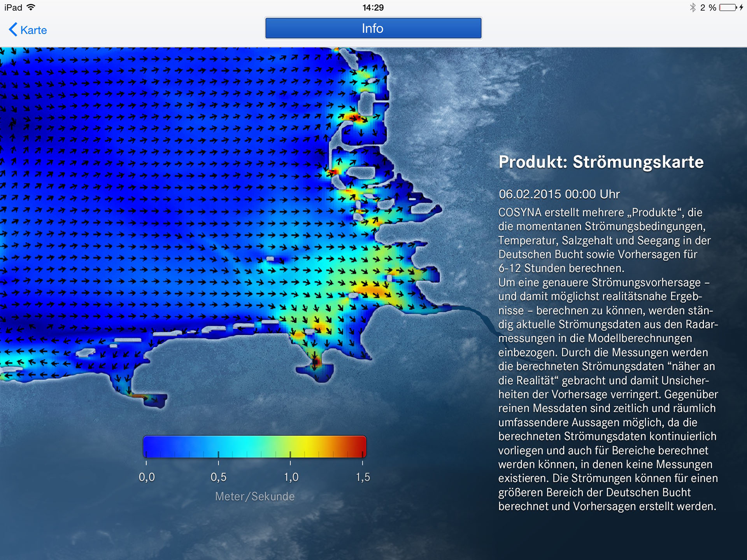Tap the 1,0 scale label

point(291,477)
